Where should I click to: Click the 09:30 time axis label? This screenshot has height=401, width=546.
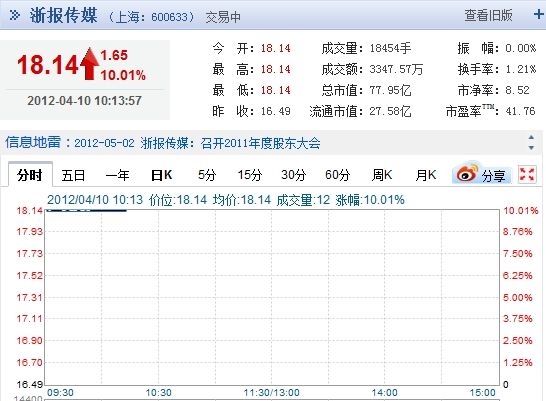click(x=60, y=393)
